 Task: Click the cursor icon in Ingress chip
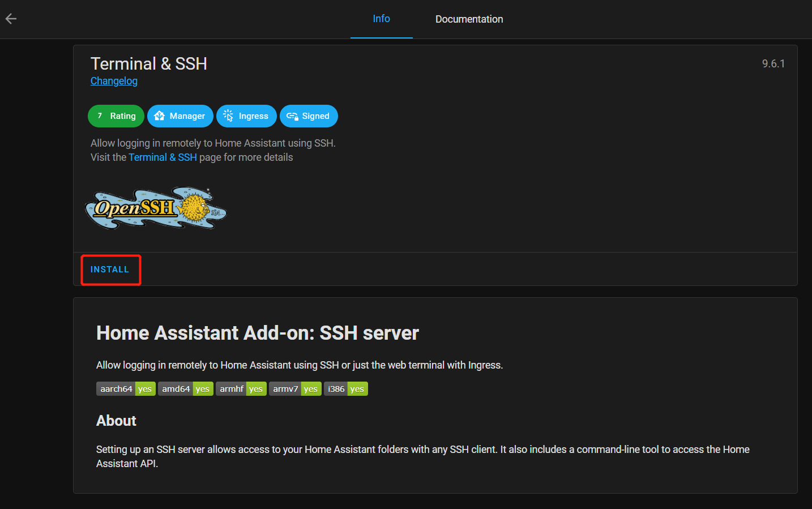[x=228, y=116]
